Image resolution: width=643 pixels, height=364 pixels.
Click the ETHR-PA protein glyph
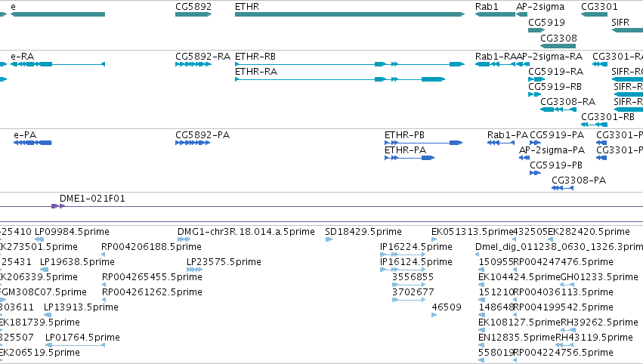point(410,158)
